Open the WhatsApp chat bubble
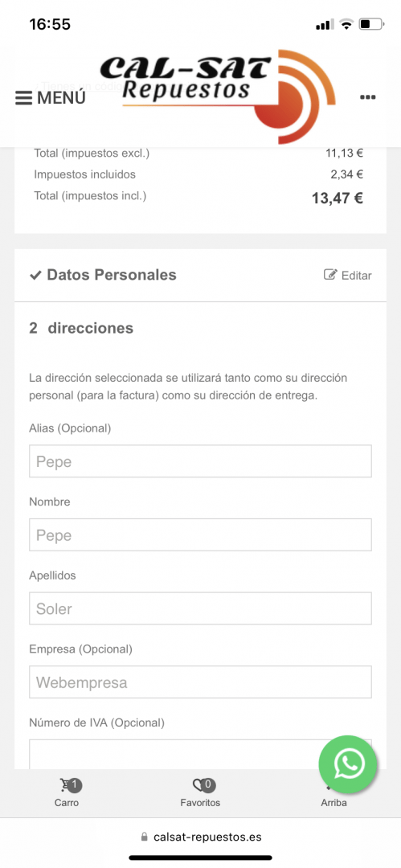Image resolution: width=401 pixels, height=868 pixels. (348, 764)
